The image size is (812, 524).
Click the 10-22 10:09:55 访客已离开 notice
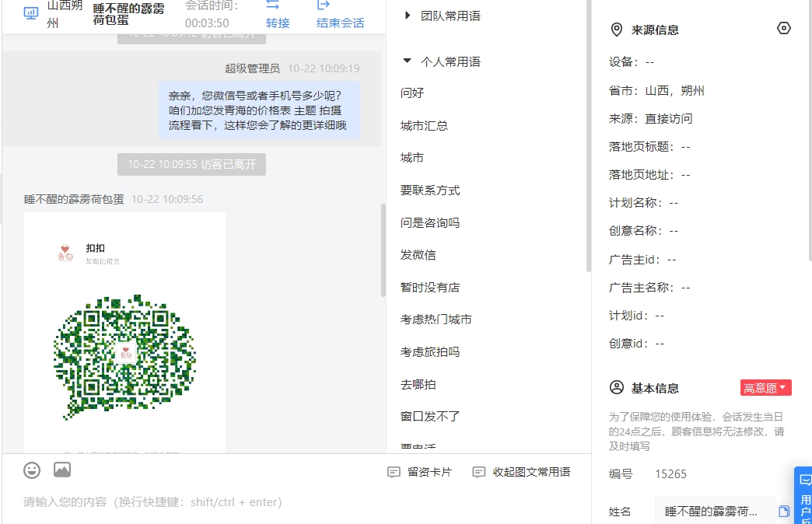(191, 164)
